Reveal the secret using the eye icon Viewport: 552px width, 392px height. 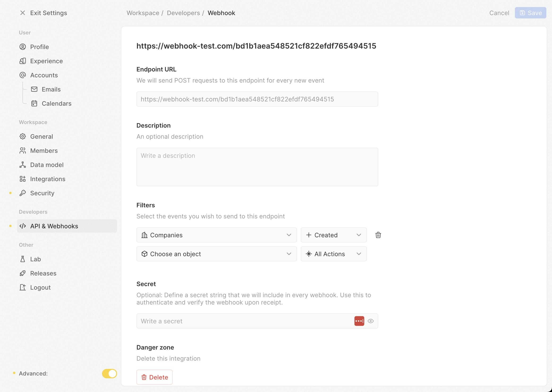(371, 321)
